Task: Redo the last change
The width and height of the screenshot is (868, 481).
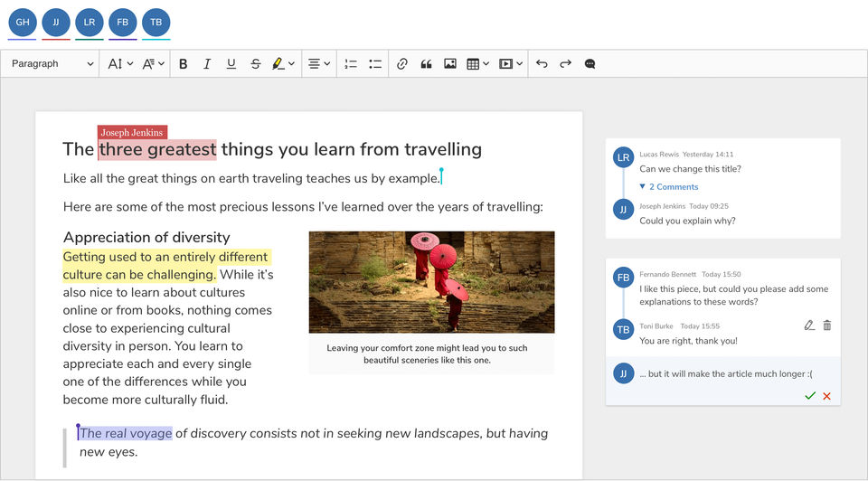Action: coord(566,64)
